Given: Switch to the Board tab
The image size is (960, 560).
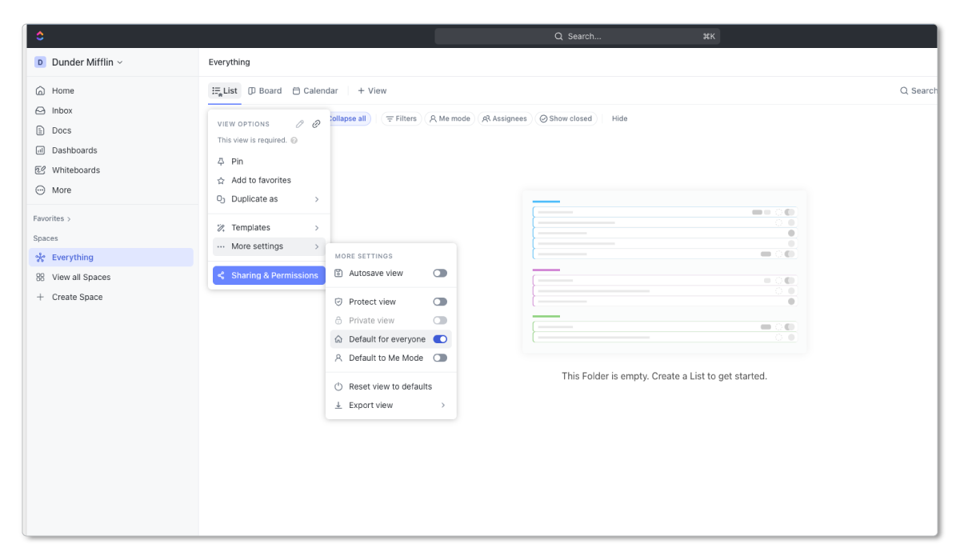Looking at the screenshot, I should 265,90.
